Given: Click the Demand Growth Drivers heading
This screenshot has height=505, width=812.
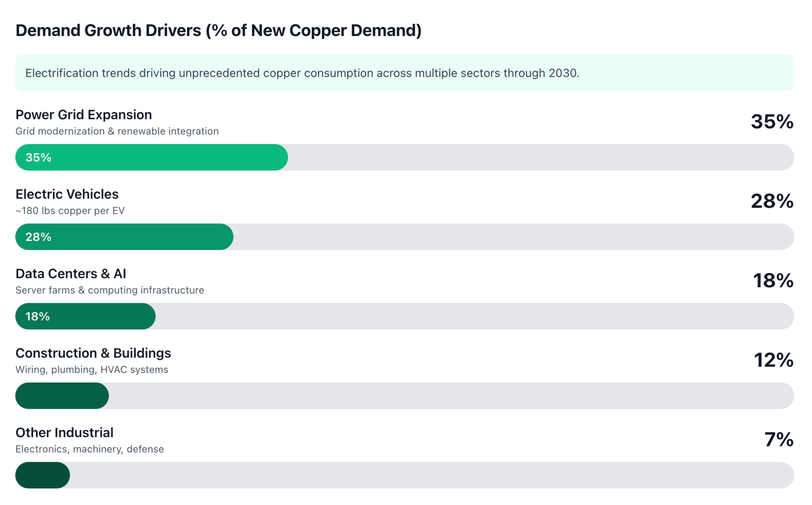Looking at the screenshot, I should [x=218, y=30].
